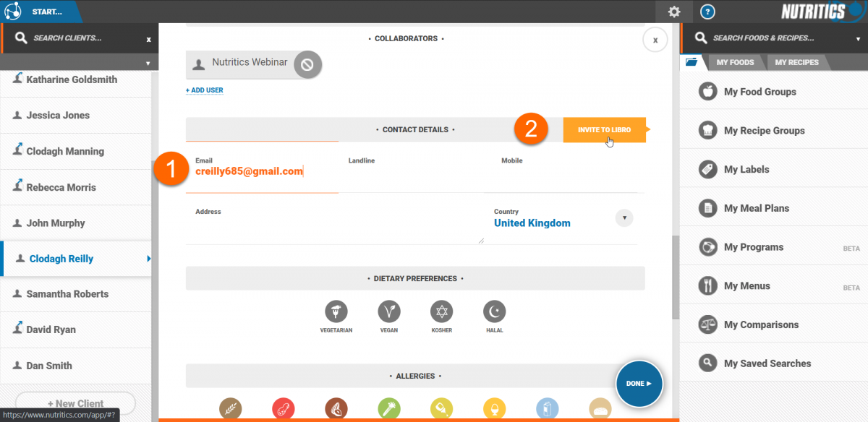868x422 pixels.
Task: Open help question mark icon
Action: 708,12
